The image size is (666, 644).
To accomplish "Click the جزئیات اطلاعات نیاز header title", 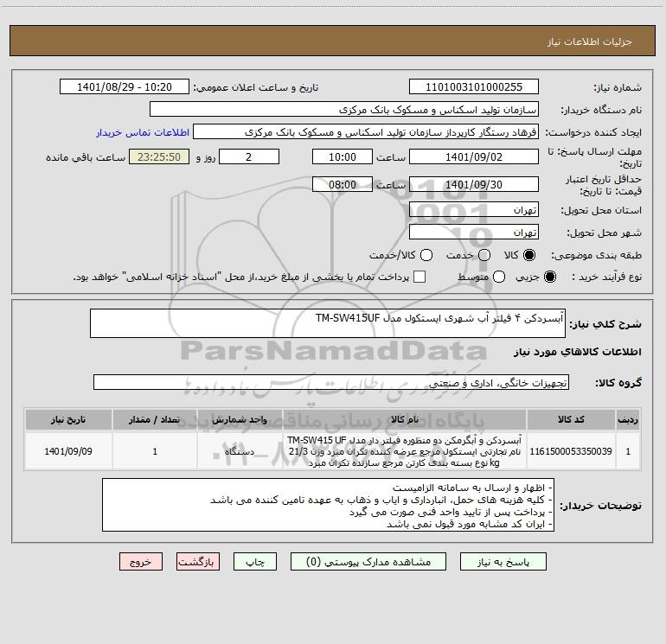I will point(590,41).
